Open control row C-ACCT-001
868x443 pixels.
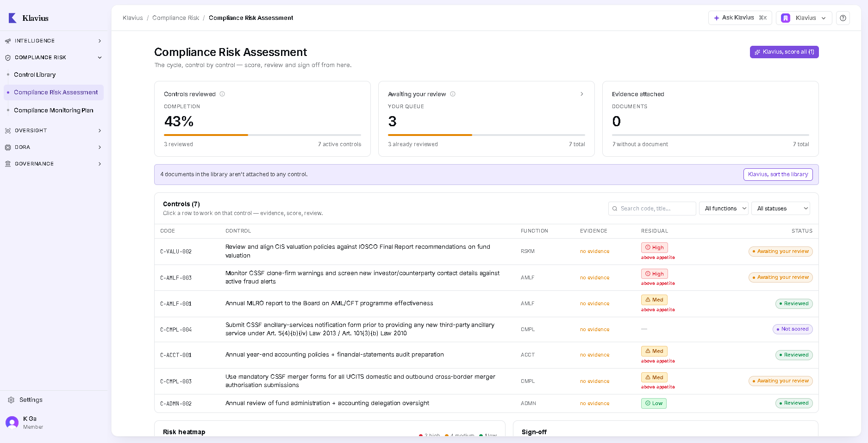coord(487,355)
